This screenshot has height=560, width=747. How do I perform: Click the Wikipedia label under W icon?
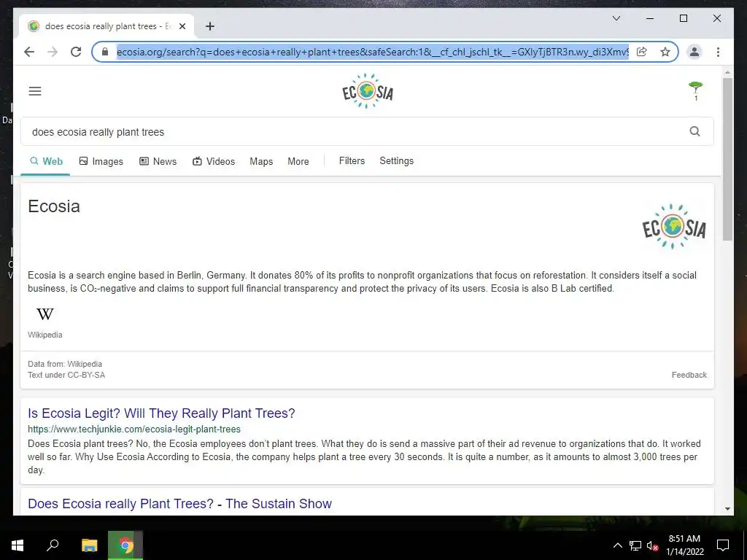tap(44, 335)
